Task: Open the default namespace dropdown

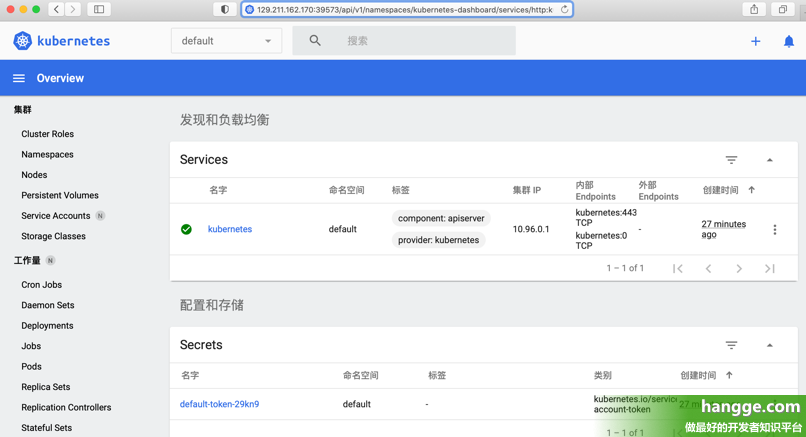Action: click(x=226, y=41)
